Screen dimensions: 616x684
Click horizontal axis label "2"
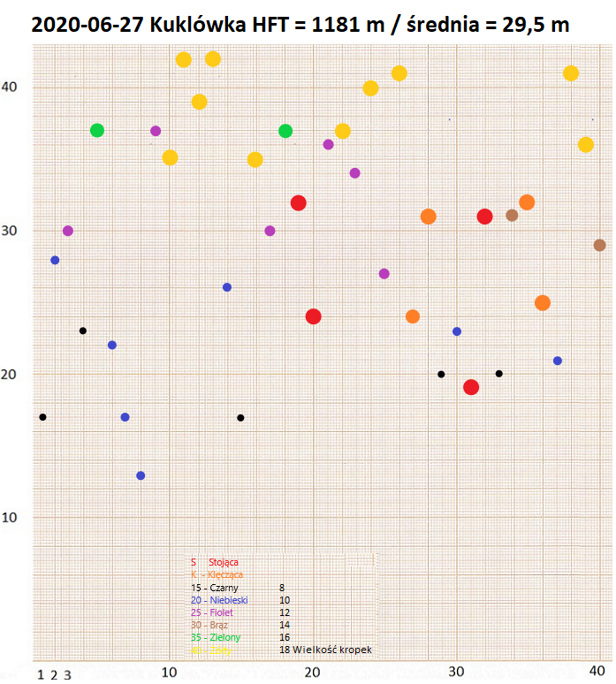click(54, 675)
